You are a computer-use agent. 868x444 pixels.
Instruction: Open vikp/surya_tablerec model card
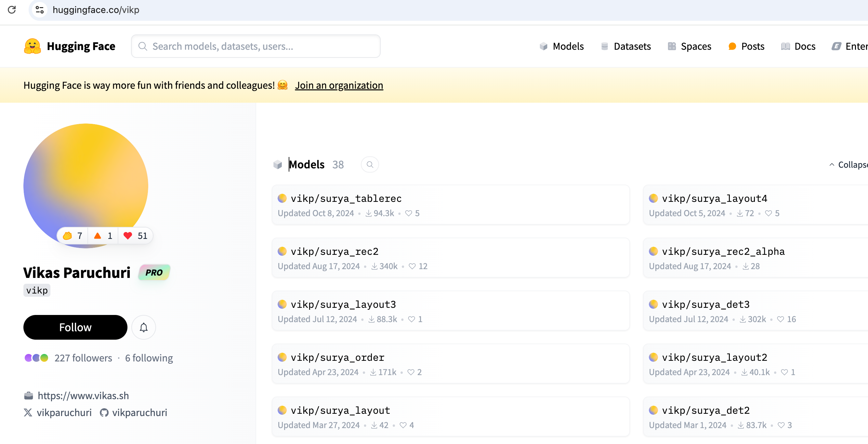pos(346,198)
